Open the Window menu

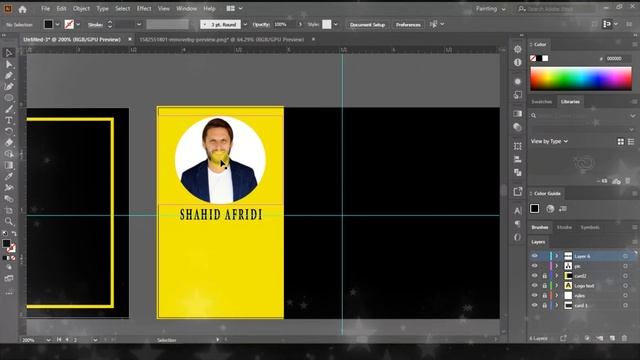pyautogui.click(x=187, y=9)
